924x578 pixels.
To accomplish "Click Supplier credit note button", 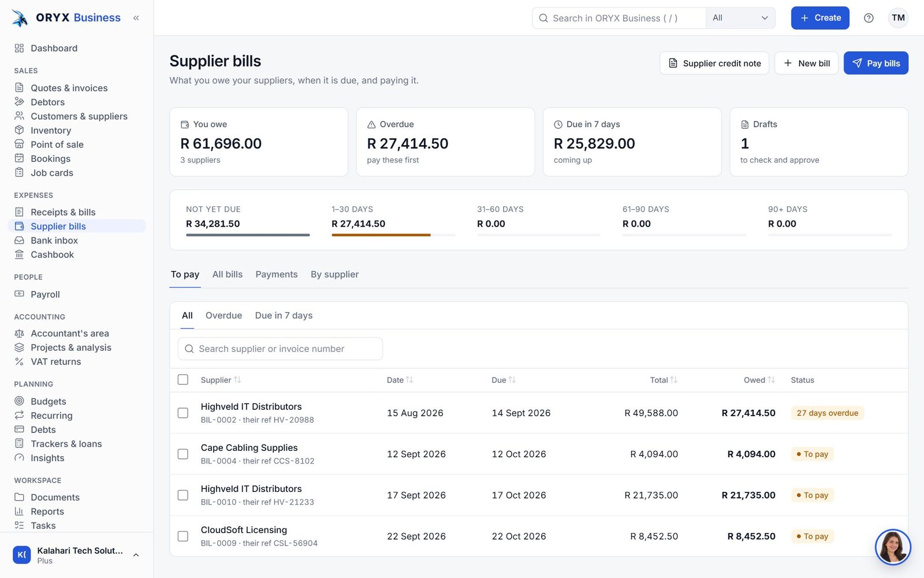I will (714, 63).
